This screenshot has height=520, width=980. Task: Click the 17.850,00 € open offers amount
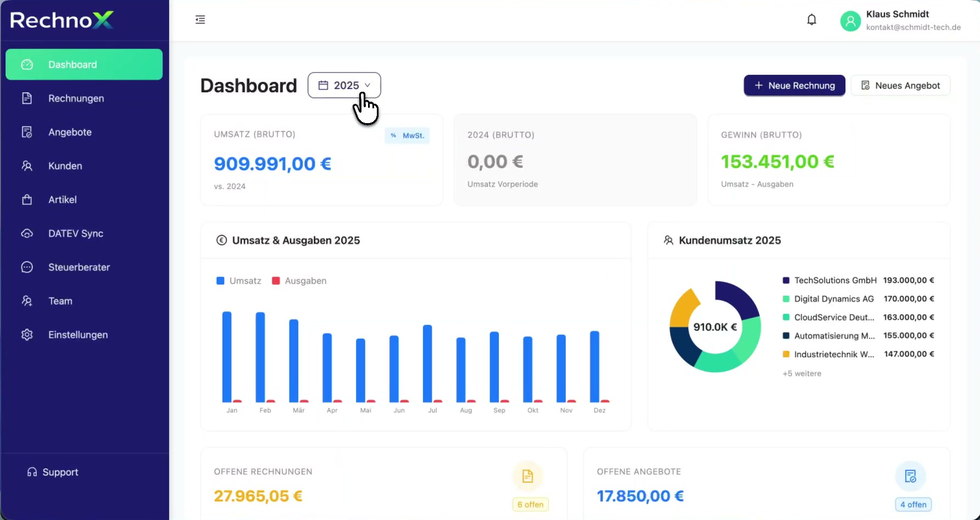tap(641, 496)
